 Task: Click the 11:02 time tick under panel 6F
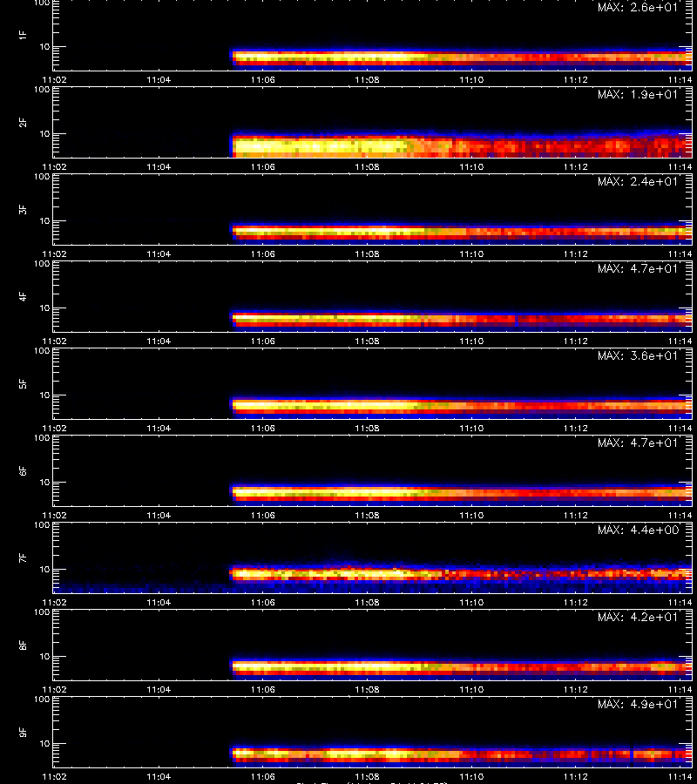[x=54, y=515]
